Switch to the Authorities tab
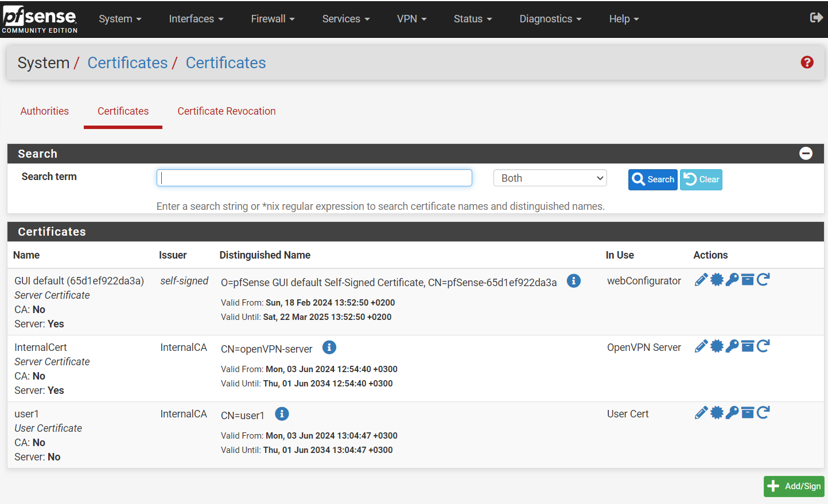Viewport: 828px width, 504px height. [45, 111]
